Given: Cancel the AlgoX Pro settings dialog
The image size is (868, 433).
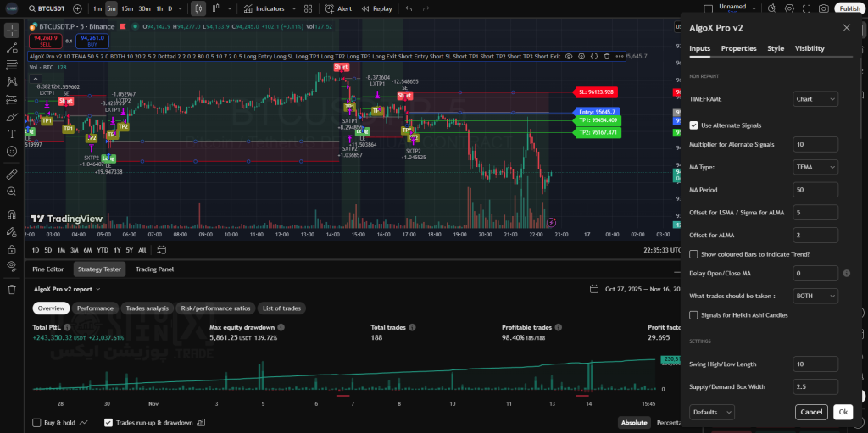Looking at the screenshot, I should 811,412.
